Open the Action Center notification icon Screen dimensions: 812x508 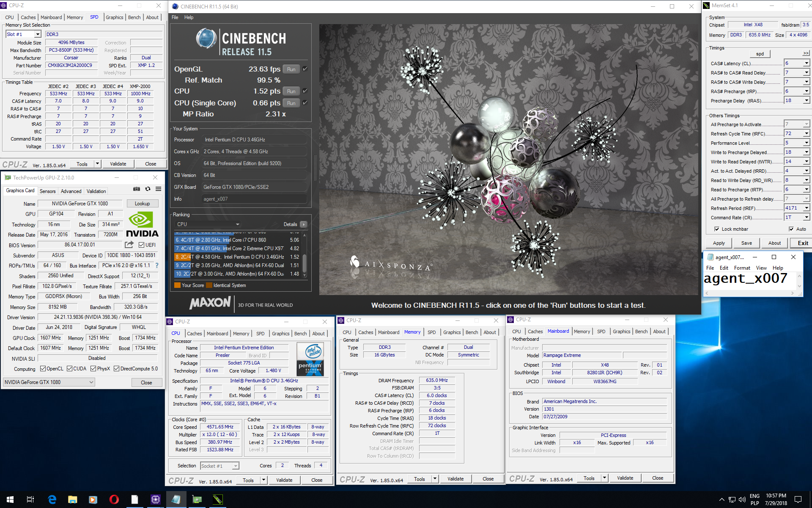click(798, 500)
